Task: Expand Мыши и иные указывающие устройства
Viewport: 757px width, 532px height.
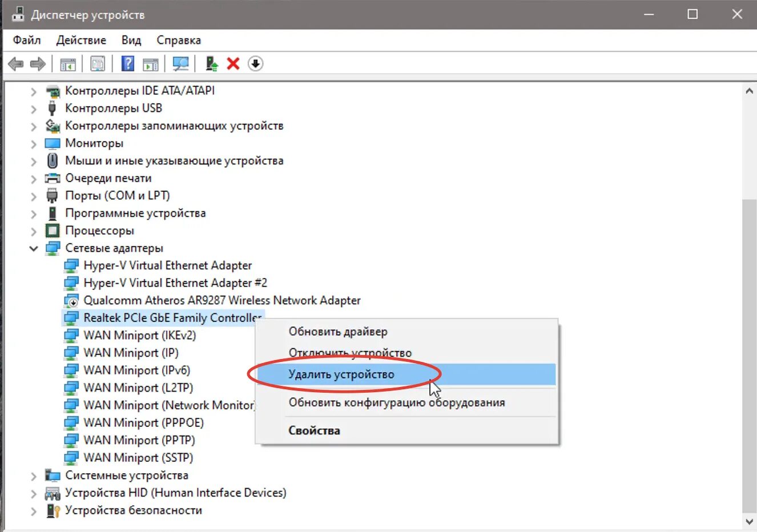Action: coord(34,162)
